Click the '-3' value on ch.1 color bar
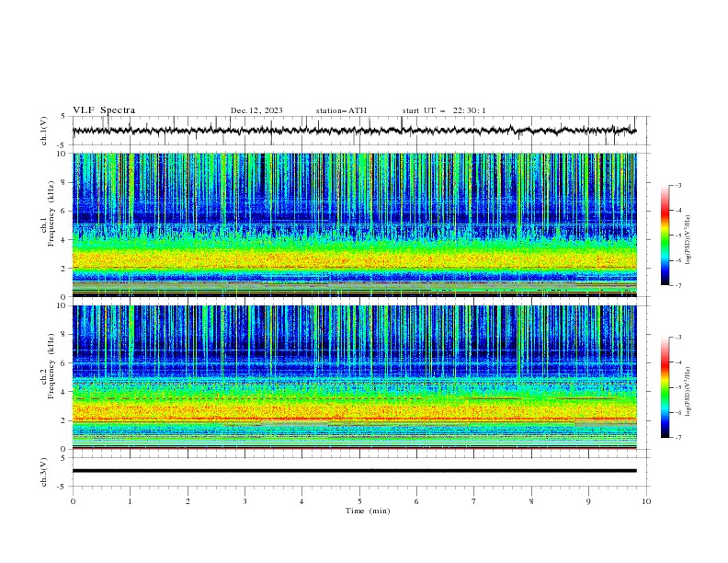This screenshot has height=563, width=728. pyautogui.click(x=677, y=185)
